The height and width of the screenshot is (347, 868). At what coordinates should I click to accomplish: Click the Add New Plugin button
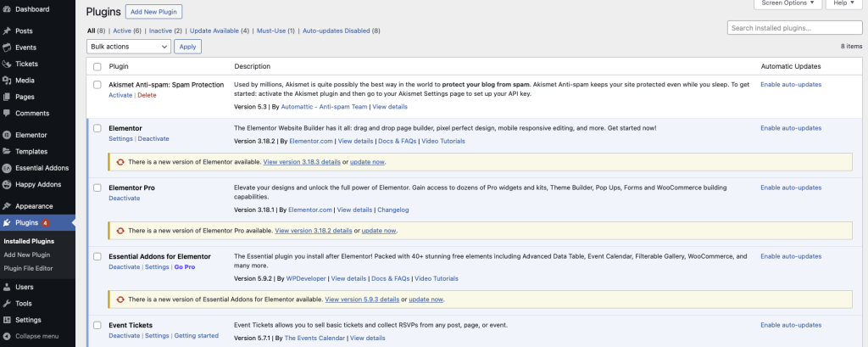click(153, 12)
